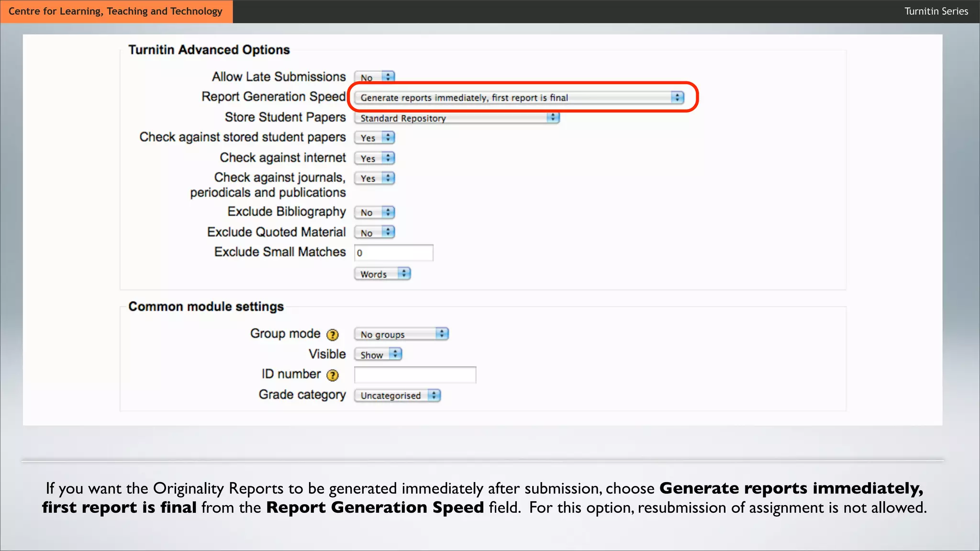Click Centre for Learning, Teaching and Technology header
980x551 pixels.
(115, 11)
